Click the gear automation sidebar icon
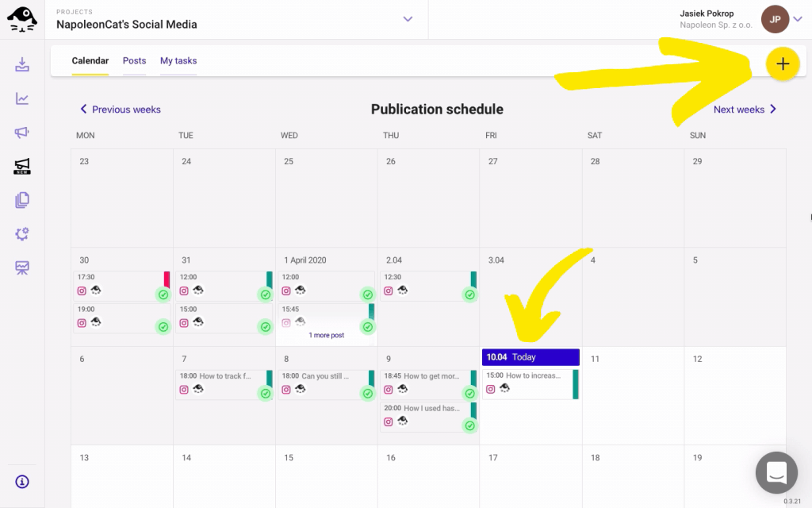This screenshot has width=812, height=508. (x=21, y=234)
